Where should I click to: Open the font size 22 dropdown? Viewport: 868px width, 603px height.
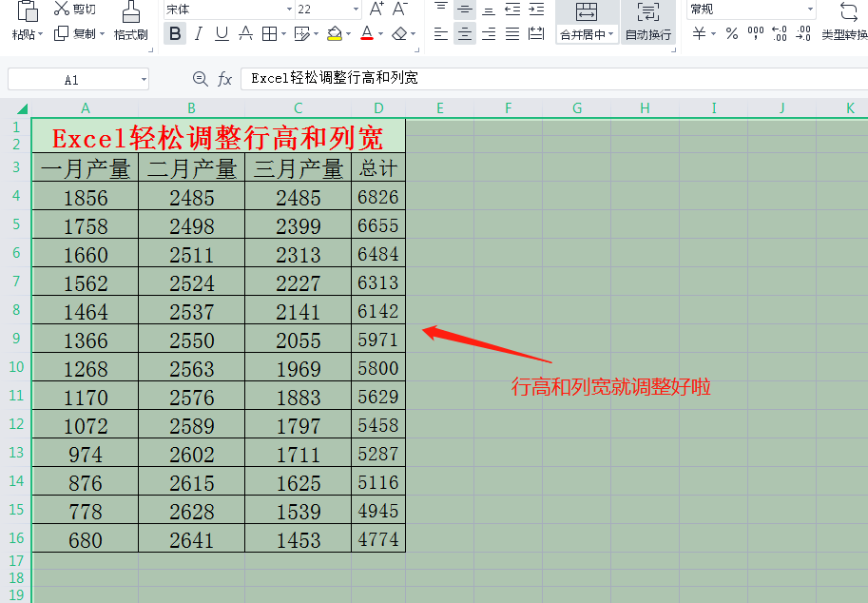tap(356, 10)
